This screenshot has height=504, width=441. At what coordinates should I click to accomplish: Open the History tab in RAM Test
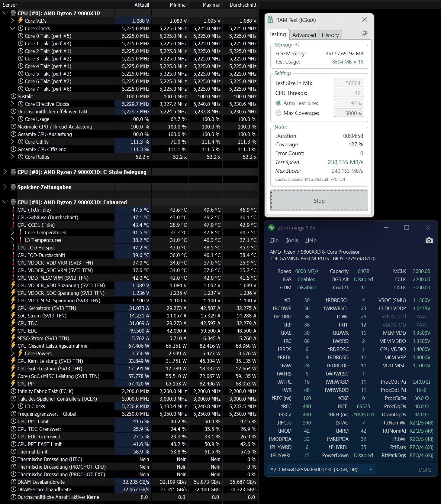[x=330, y=35]
